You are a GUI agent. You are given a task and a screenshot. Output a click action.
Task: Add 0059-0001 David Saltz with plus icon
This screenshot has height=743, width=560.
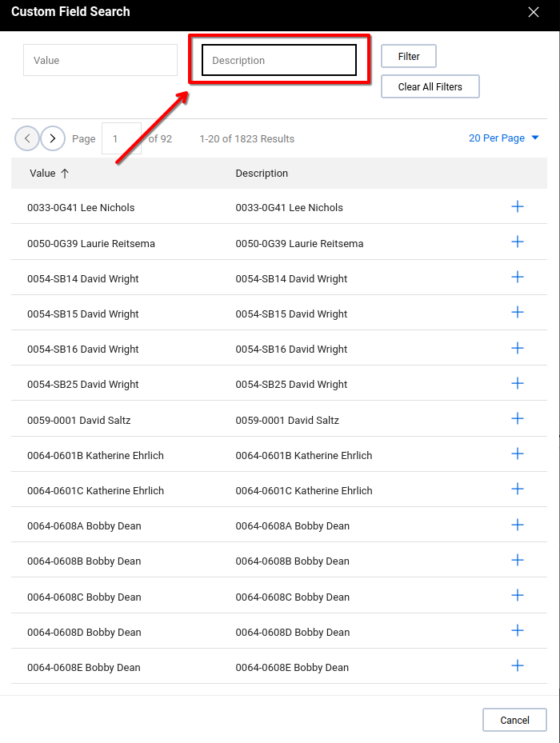518,418
